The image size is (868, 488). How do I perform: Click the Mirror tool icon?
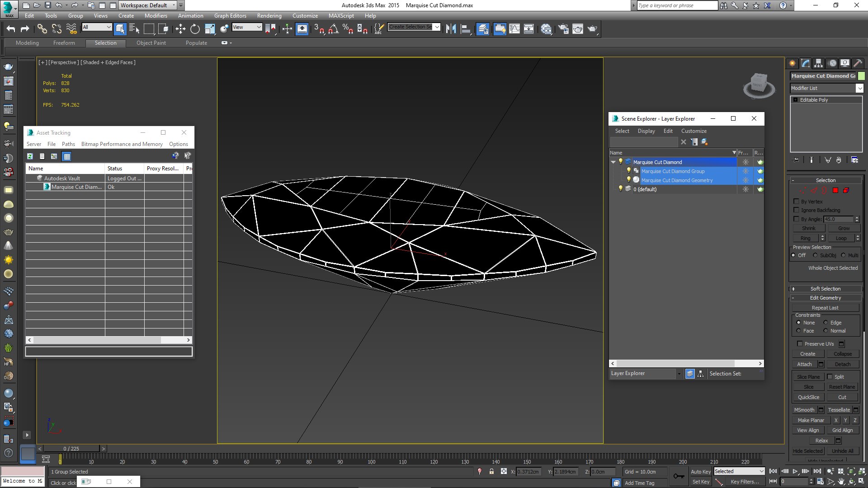tap(451, 29)
